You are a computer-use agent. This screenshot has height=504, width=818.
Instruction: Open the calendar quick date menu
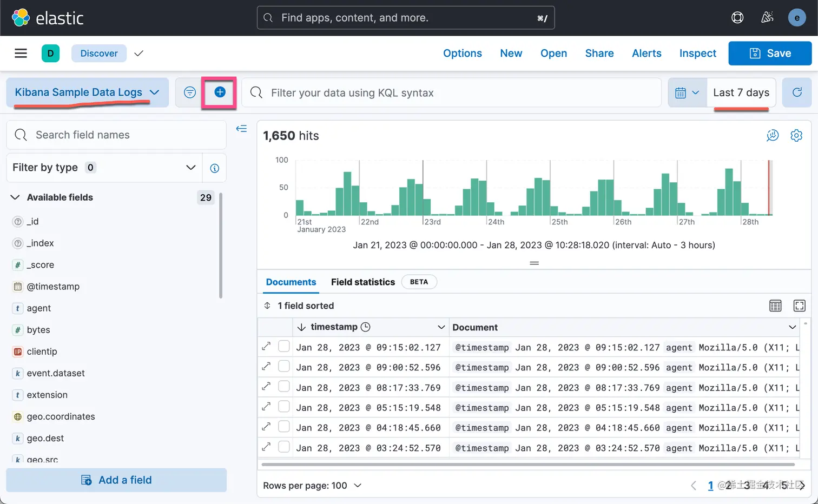(x=687, y=92)
